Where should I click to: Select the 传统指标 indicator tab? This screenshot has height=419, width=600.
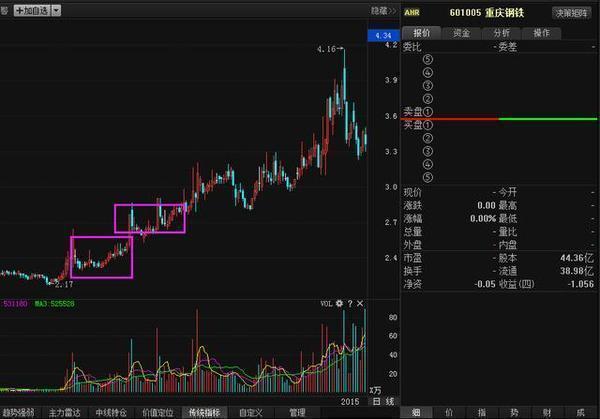click(x=204, y=412)
